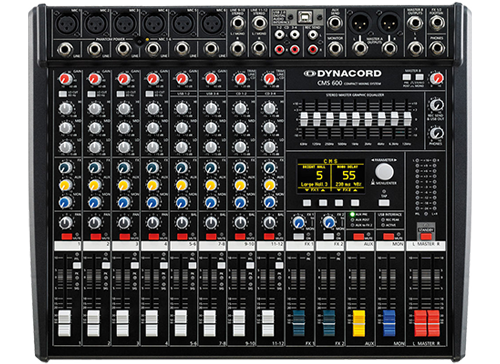Toggle the MASTER B PRE/POST button

407,77
